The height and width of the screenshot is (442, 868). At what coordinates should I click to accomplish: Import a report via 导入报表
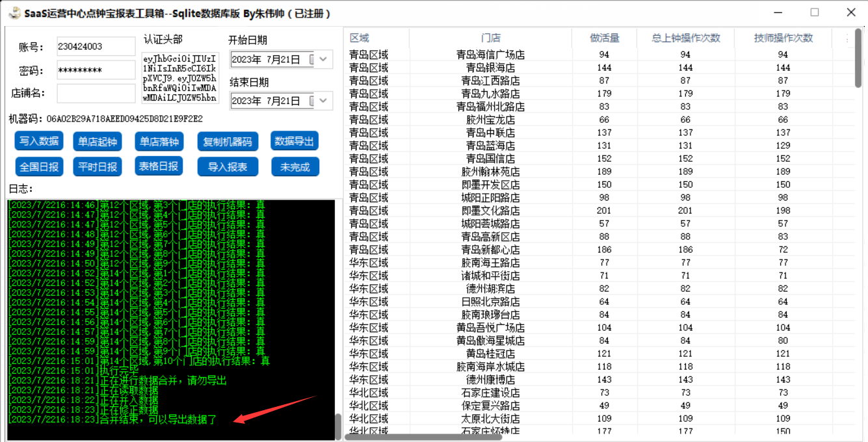click(228, 167)
